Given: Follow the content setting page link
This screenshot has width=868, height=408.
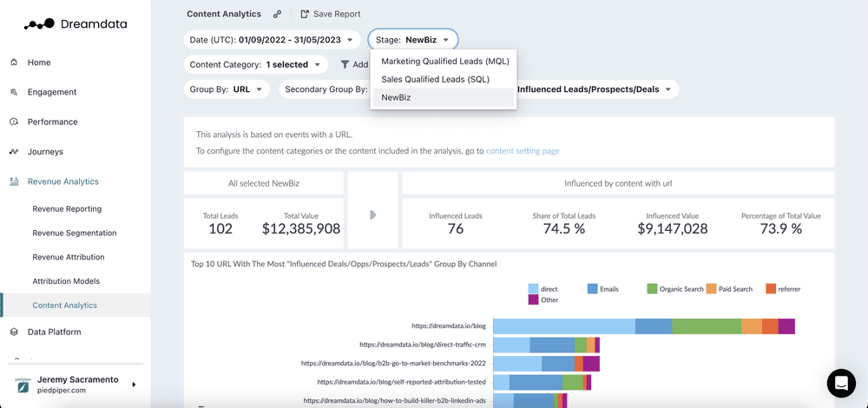Looking at the screenshot, I should [x=523, y=150].
